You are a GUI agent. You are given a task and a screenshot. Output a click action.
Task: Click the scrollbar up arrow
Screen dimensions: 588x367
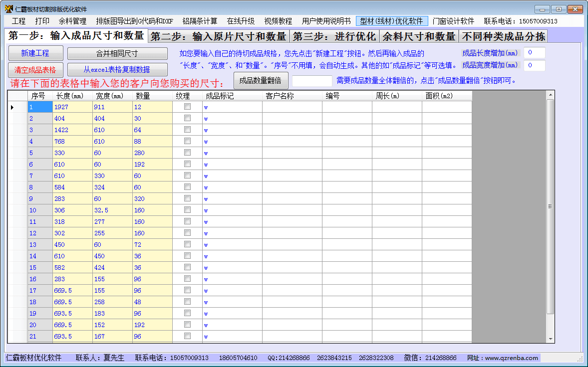coord(551,95)
